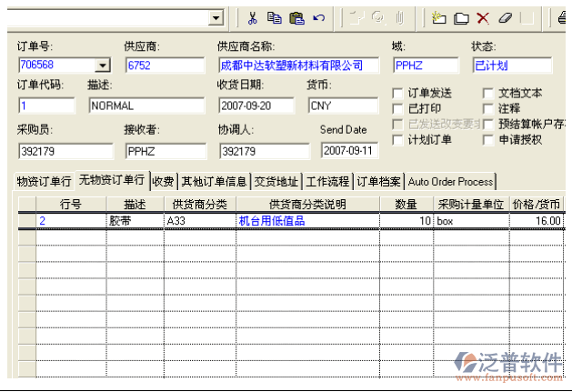
Task: Select the 工作流程 tab
Action: (327, 181)
